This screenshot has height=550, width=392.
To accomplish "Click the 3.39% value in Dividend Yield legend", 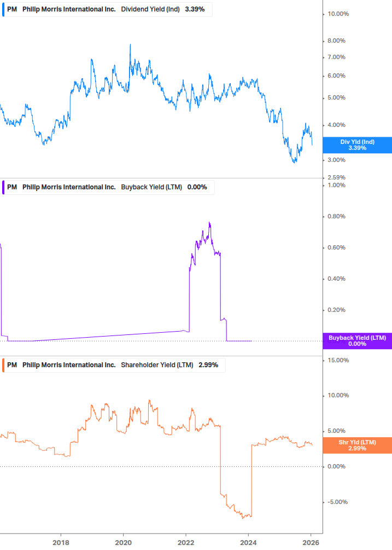I will (x=195, y=9).
